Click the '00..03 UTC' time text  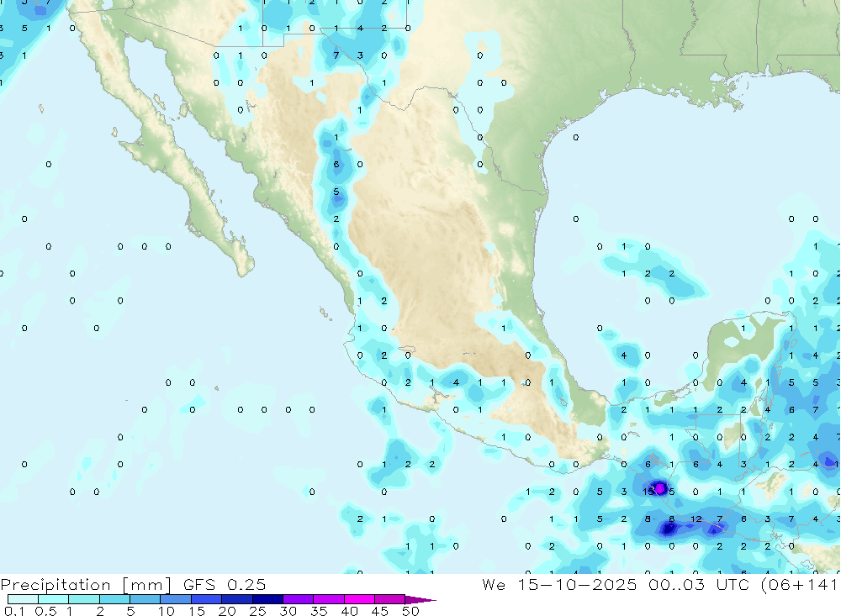699,585
